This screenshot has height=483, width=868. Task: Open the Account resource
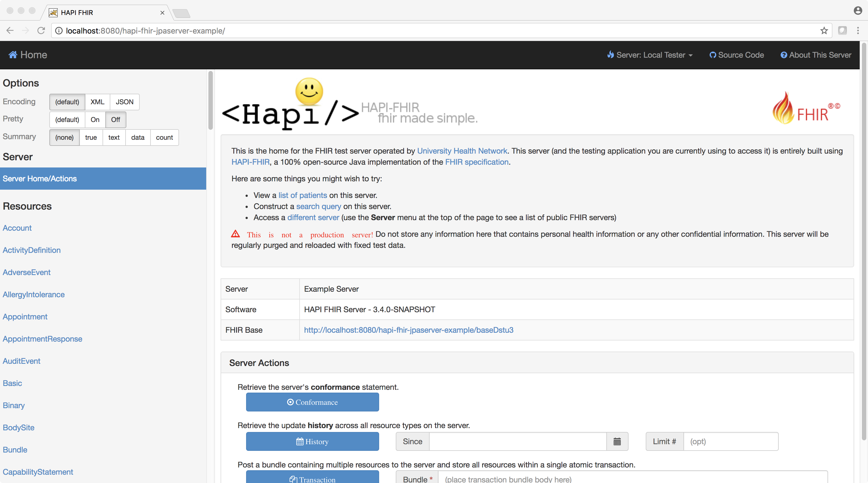[x=17, y=228]
